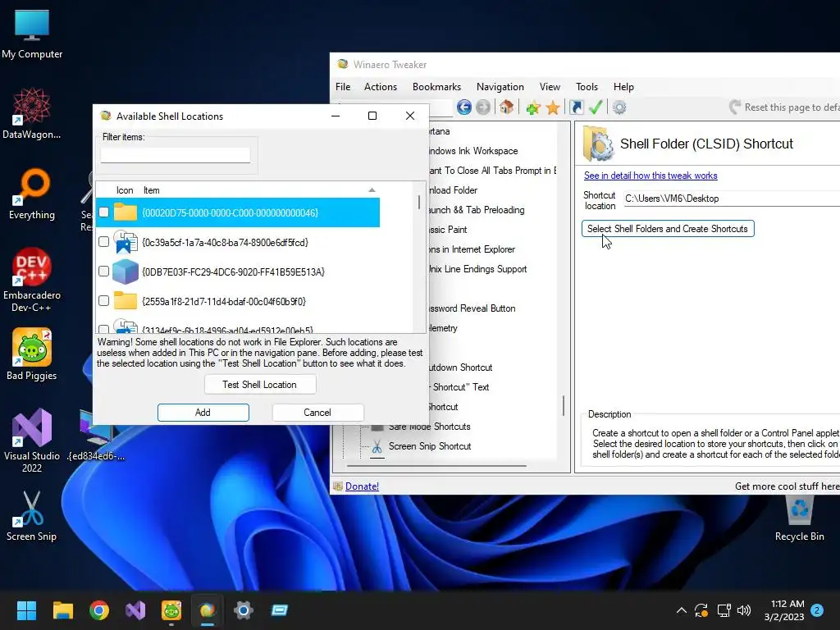Select Classic Paint tree item
This screenshot has width=840, height=630.
coord(448,230)
